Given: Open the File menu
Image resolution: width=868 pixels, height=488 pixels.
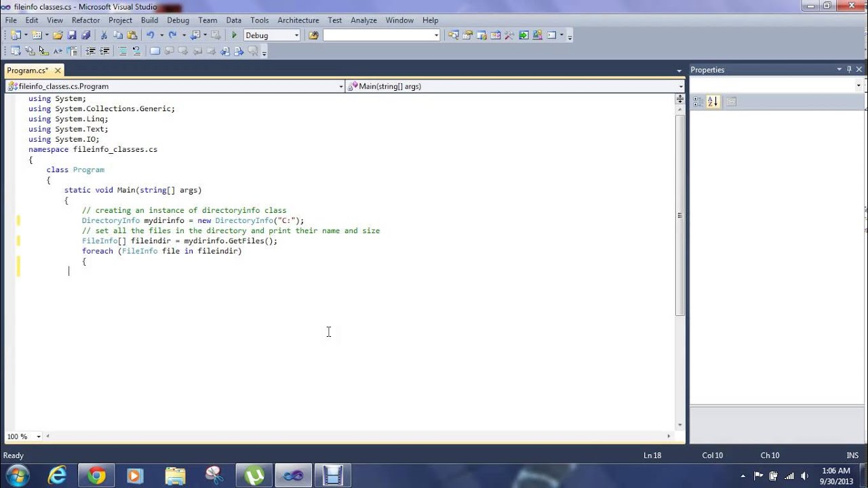Looking at the screenshot, I should pyautogui.click(x=11, y=20).
